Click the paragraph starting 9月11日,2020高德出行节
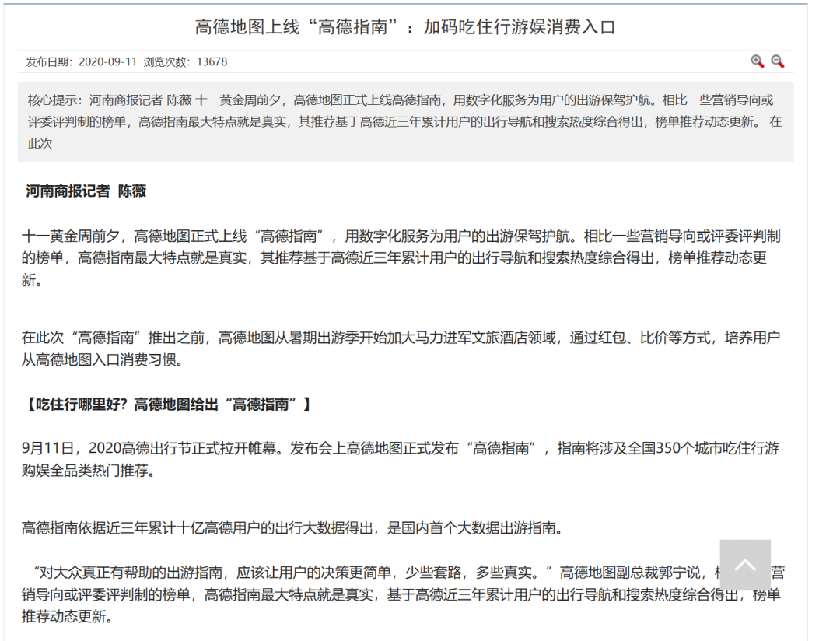Viewport: 840px width, 641px height. point(401,459)
